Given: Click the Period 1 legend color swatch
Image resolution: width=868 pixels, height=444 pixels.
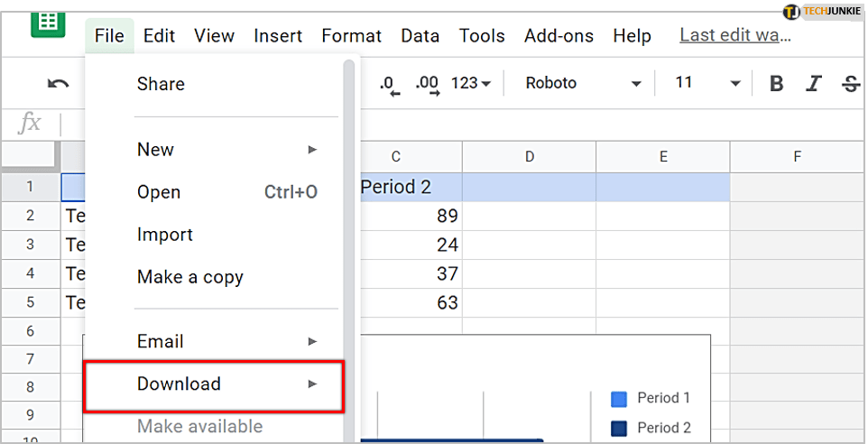Looking at the screenshot, I should [619, 398].
